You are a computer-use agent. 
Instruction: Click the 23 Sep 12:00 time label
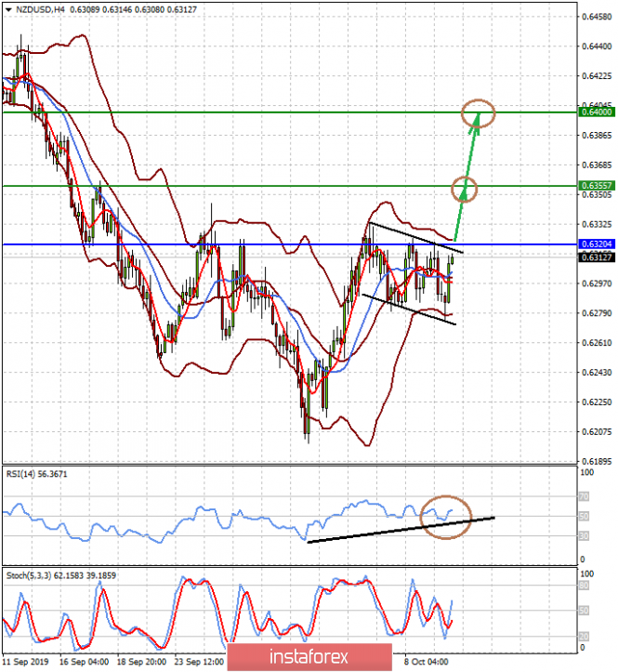199,662
